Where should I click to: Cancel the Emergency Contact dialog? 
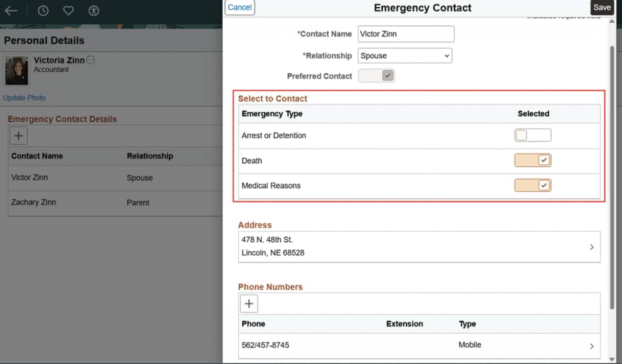point(240,7)
